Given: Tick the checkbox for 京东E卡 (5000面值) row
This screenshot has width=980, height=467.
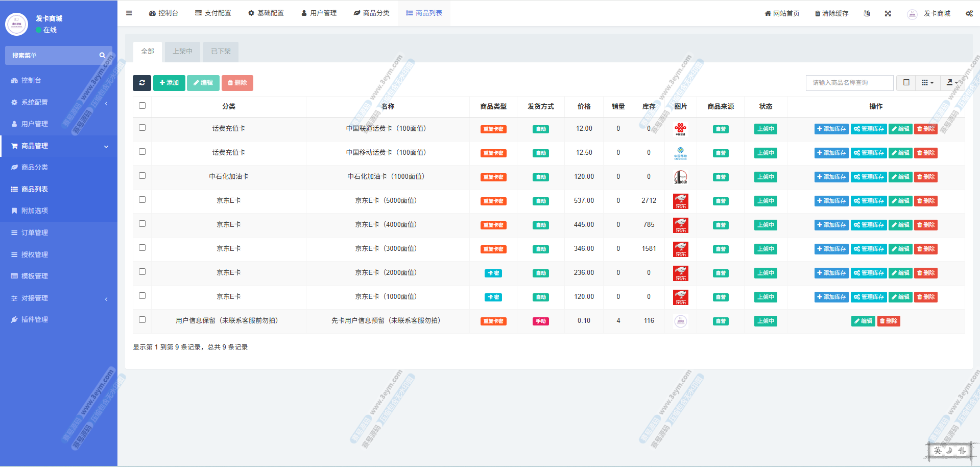Looking at the screenshot, I should 142,200.
